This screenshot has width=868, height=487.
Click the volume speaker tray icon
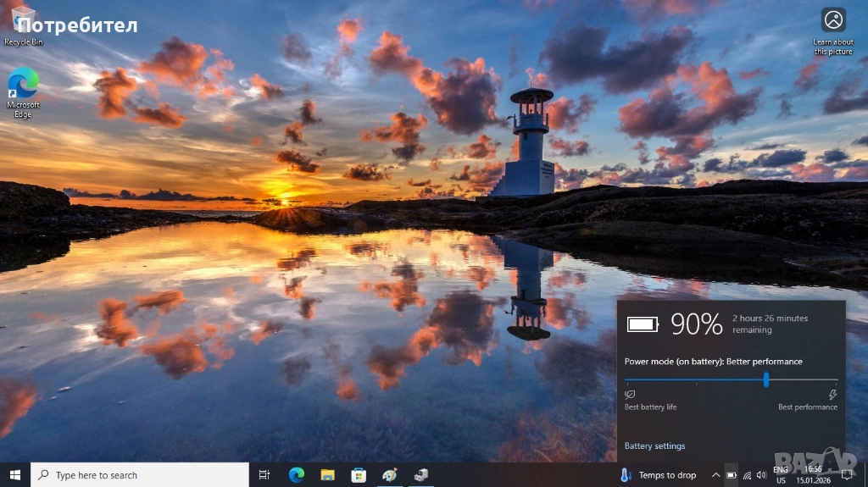761,475
